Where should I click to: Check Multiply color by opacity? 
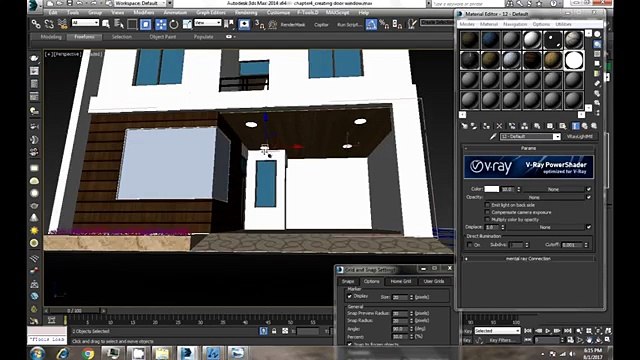[x=487, y=220]
